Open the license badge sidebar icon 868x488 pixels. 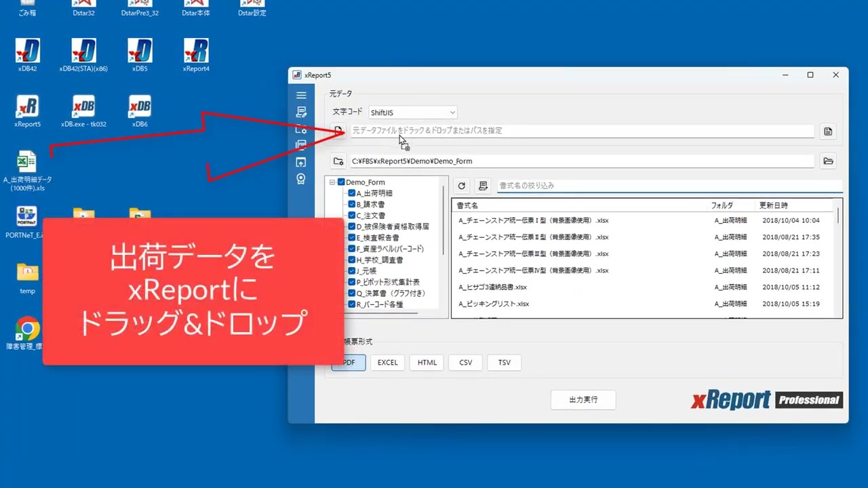point(301,179)
